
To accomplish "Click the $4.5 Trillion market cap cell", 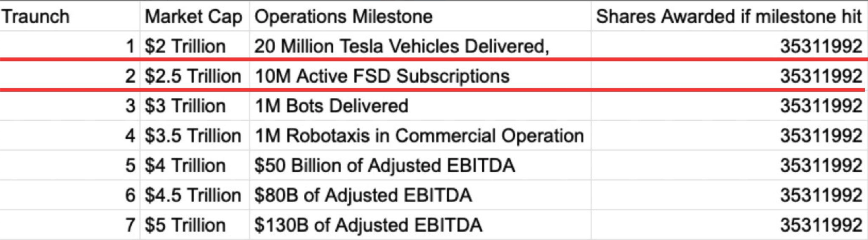I will coord(193,196).
